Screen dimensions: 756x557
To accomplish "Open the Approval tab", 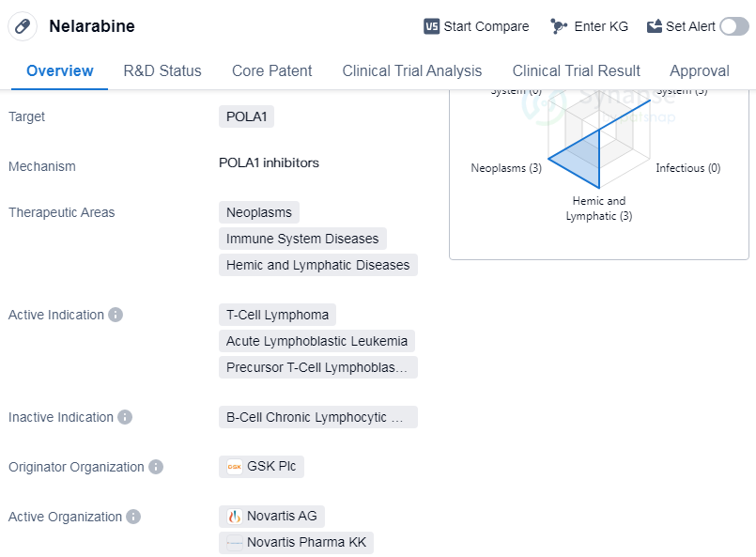I will (x=699, y=70).
